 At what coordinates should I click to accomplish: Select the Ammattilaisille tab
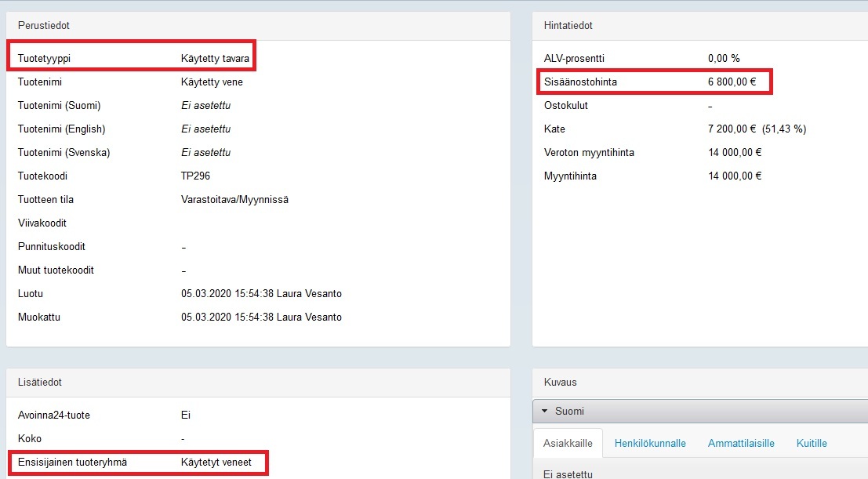pos(741,443)
